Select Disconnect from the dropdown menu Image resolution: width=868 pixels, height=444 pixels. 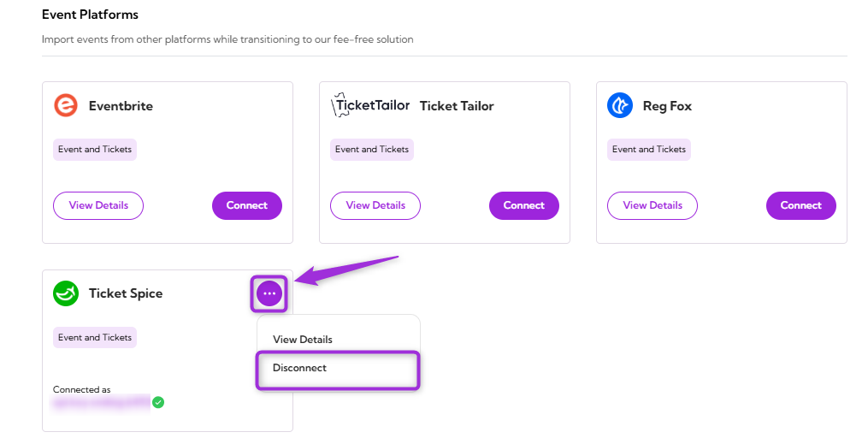coord(300,368)
